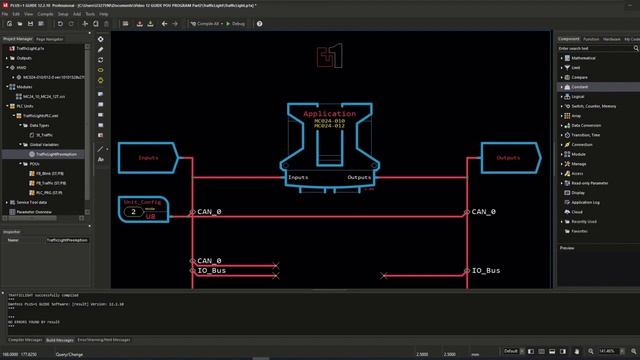Open the File menu
Image resolution: width=640 pixels, height=360 pixels.
(x=5, y=14)
